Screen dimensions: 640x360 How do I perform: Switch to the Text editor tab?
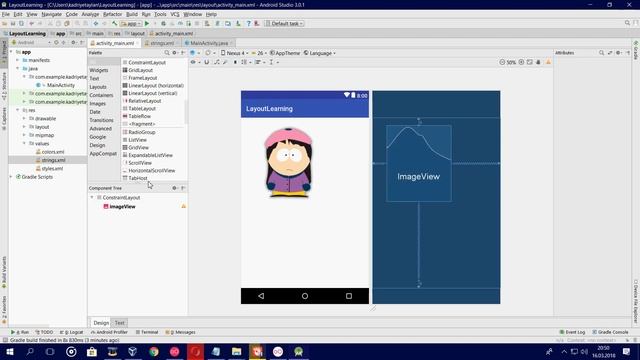[119, 323]
